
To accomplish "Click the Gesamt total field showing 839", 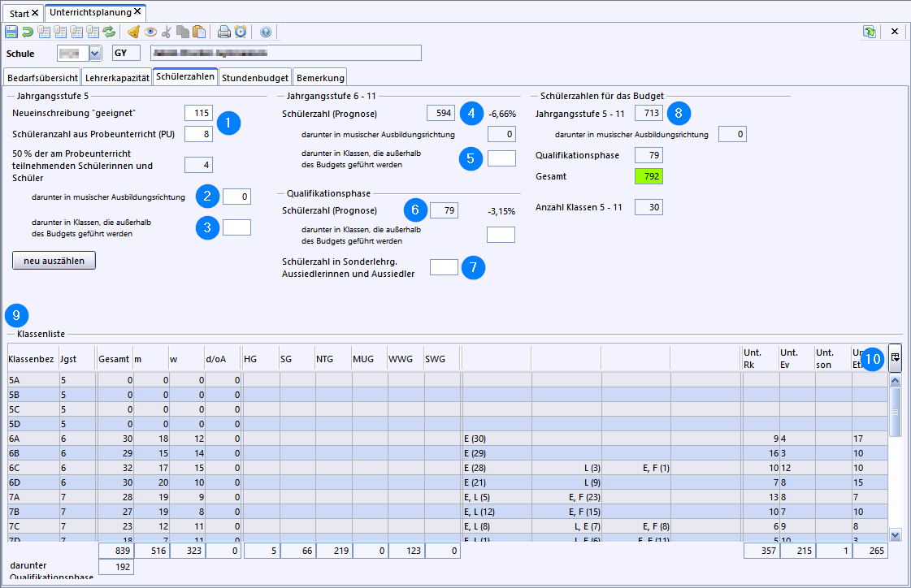I will point(115,551).
